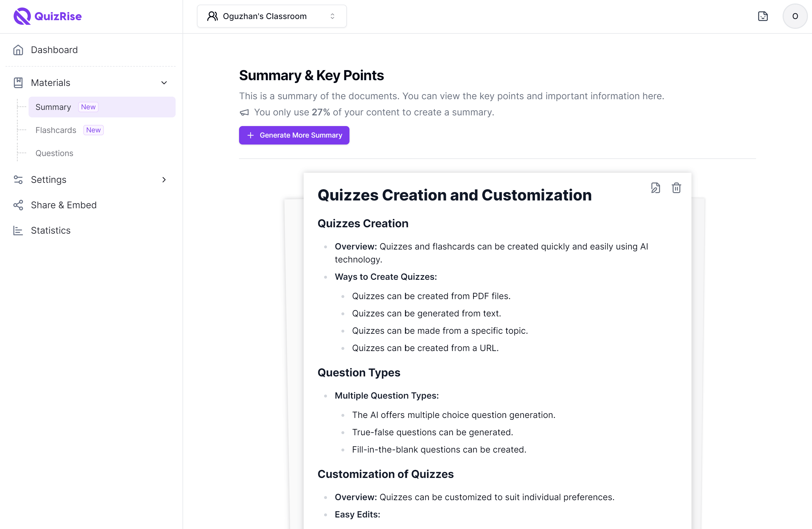Click the QuizRise logo icon
Viewport: 812px width, 529px height.
pyautogui.click(x=22, y=16)
